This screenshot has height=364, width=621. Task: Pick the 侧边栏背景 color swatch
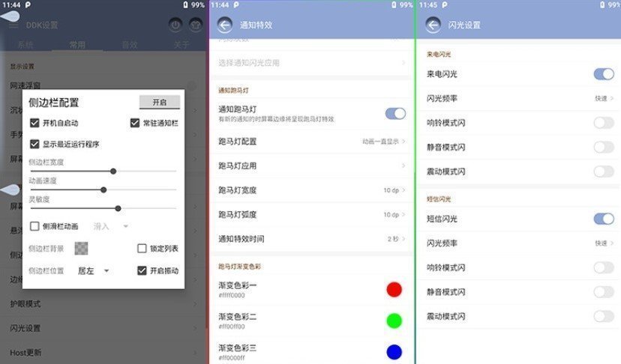click(81, 249)
